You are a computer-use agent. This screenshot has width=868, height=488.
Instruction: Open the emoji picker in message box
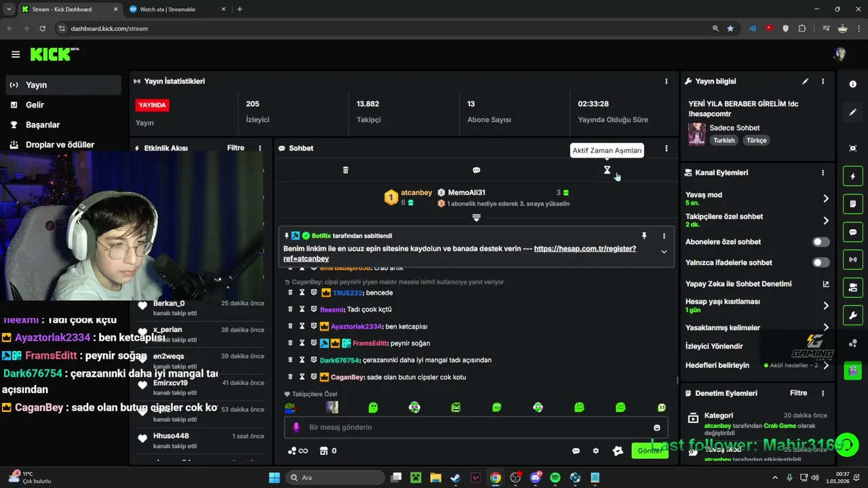pos(656,428)
